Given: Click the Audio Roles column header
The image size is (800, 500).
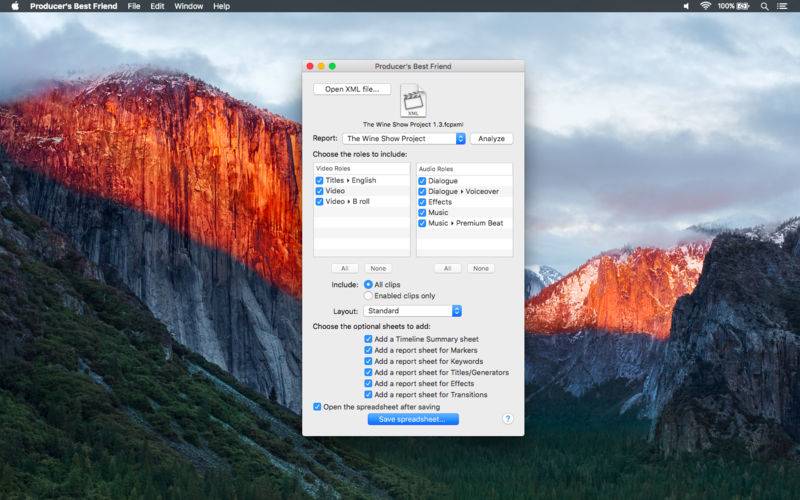Looking at the screenshot, I should pyautogui.click(x=464, y=169).
